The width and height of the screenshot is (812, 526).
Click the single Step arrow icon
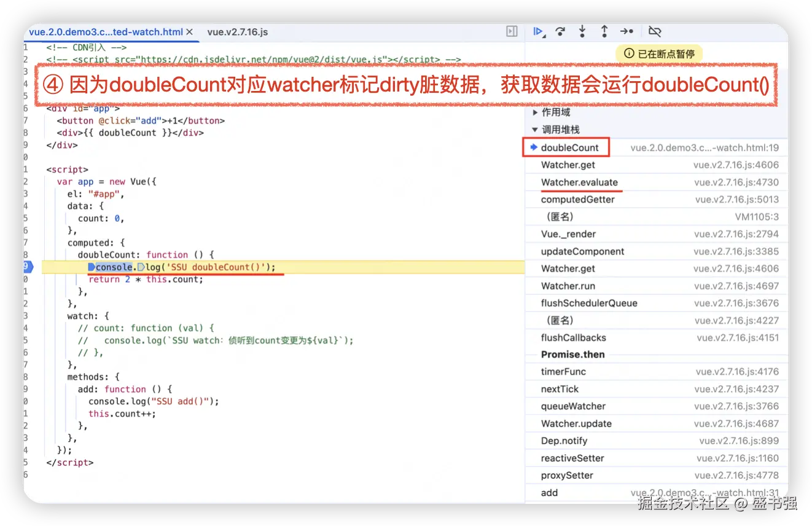[x=627, y=32]
